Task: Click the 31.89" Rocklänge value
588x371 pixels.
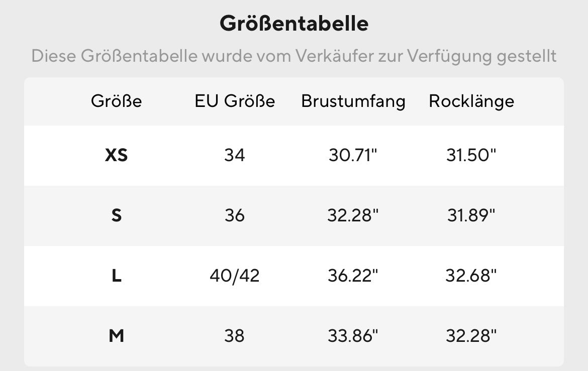Action: [471, 216]
